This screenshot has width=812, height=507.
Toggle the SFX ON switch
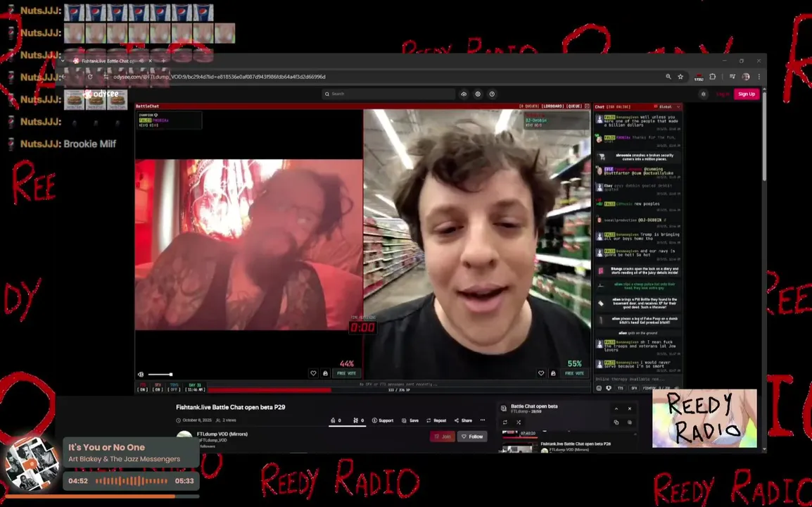(x=158, y=388)
